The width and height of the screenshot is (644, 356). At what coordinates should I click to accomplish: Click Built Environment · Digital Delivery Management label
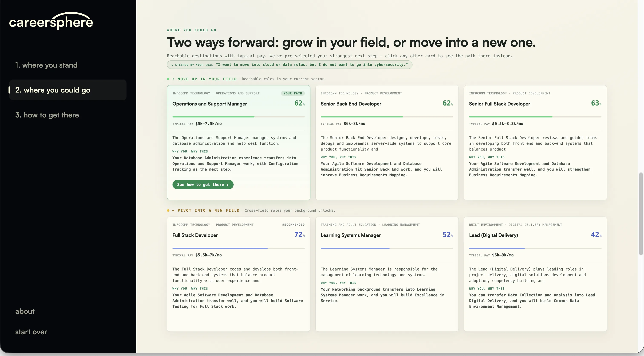tap(516, 225)
